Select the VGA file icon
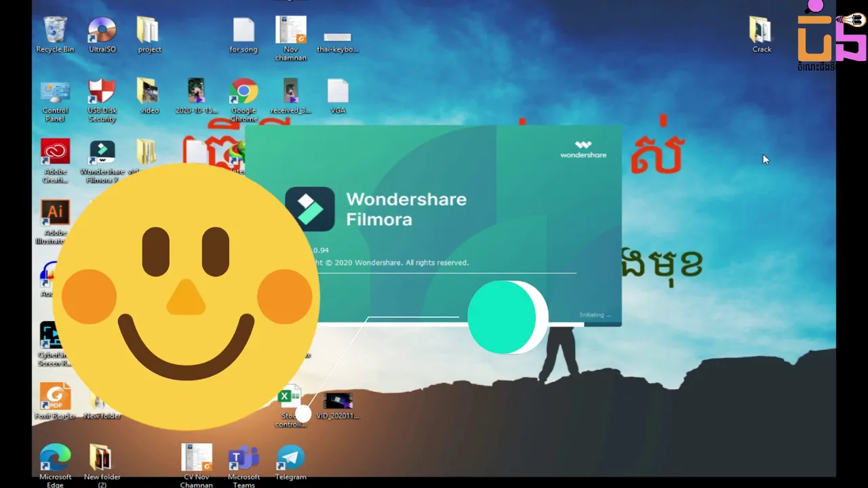868x488 pixels. (x=338, y=96)
